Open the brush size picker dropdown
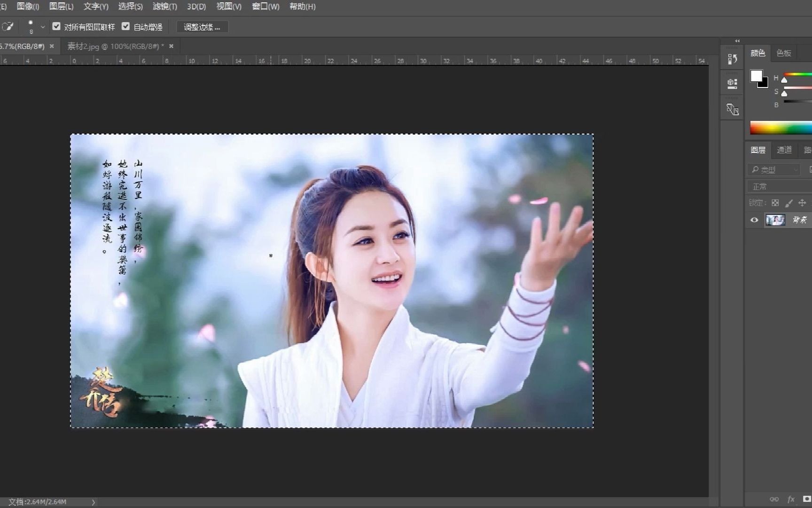The image size is (812, 508). point(43,27)
